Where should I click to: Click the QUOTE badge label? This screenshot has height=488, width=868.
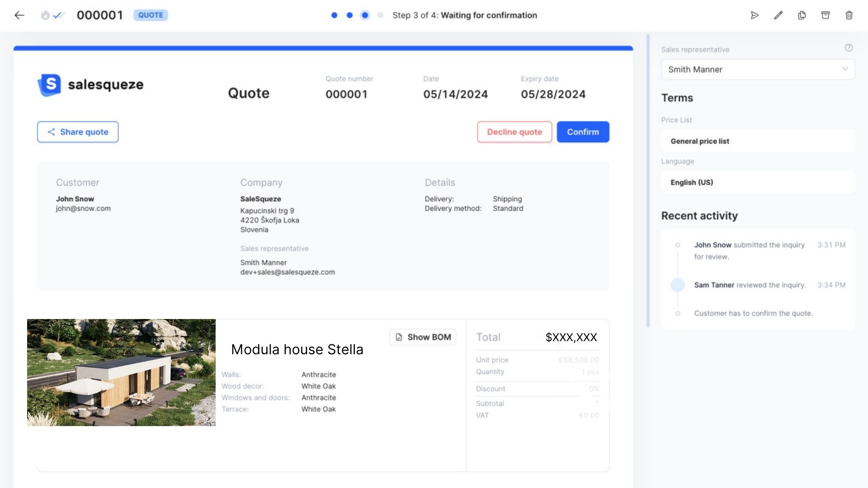pyautogui.click(x=151, y=15)
